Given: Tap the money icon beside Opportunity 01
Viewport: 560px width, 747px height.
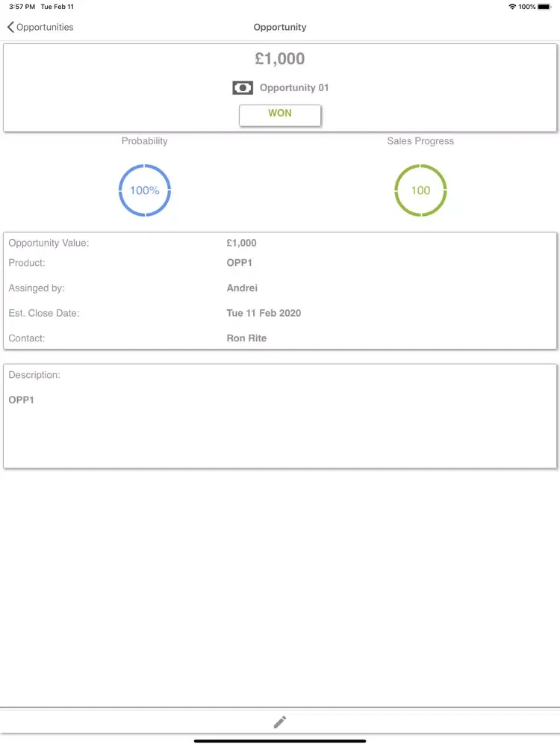Looking at the screenshot, I should pos(243,87).
